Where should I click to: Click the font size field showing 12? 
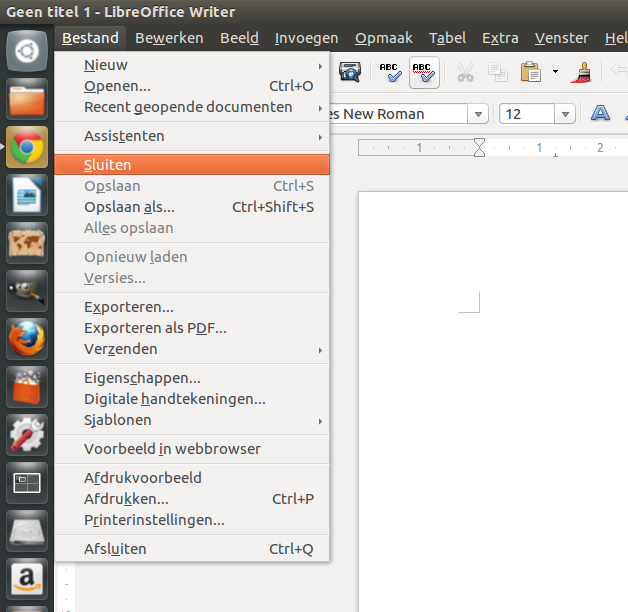click(x=527, y=114)
